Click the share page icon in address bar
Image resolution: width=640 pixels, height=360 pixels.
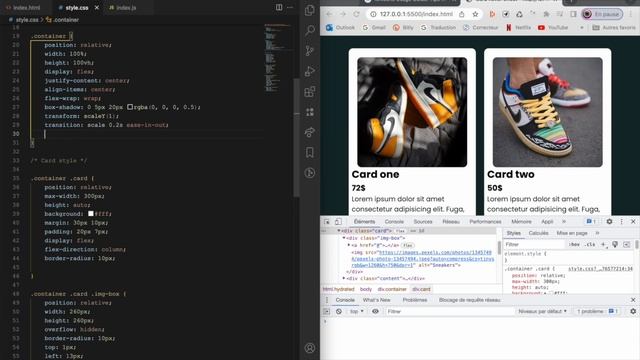tap(462, 14)
